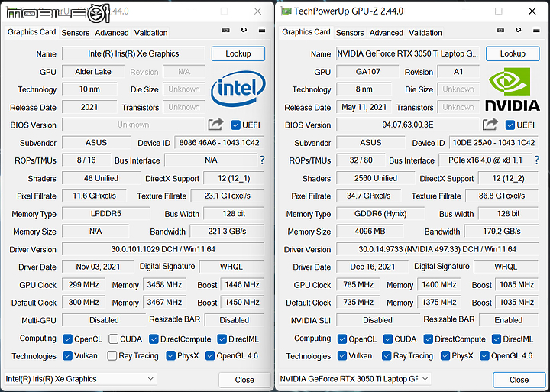This screenshot has width=550, height=392.
Task: Click Bus Interface value PCIe x16 4.0 @ x8 1.1
Action: (x=486, y=160)
